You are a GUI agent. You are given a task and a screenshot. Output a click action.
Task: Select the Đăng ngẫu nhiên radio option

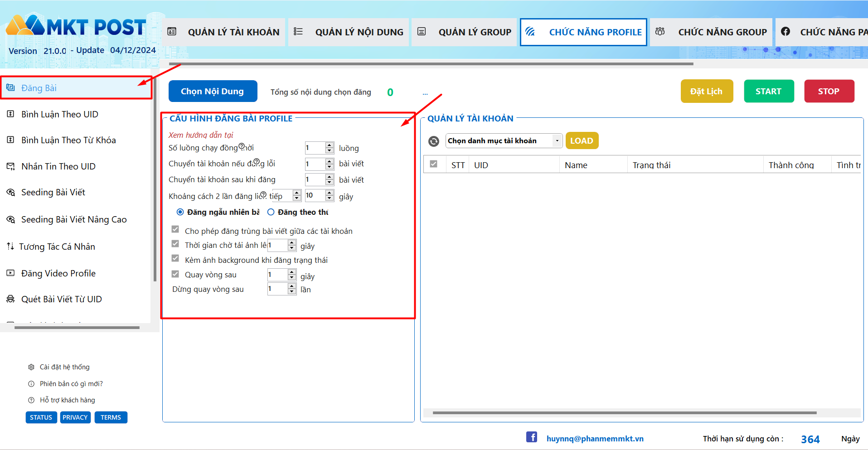pos(180,212)
